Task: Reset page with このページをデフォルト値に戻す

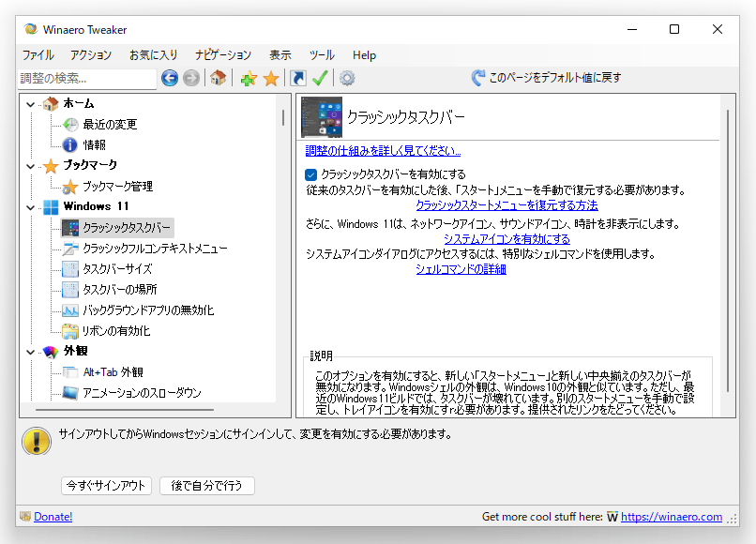Action: click(546, 78)
